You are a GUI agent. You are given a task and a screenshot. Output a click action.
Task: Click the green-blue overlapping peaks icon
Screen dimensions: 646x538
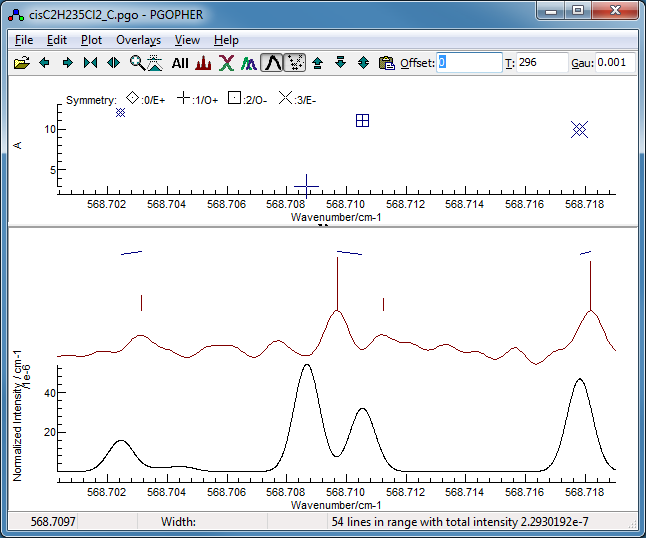click(x=249, y=63)
